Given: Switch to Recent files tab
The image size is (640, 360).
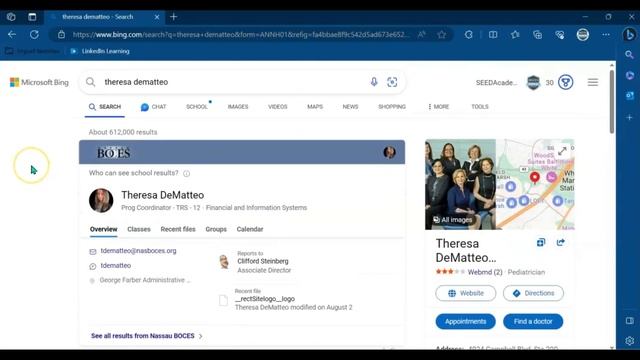Looking at the screenshot, I should coord(178,229).
